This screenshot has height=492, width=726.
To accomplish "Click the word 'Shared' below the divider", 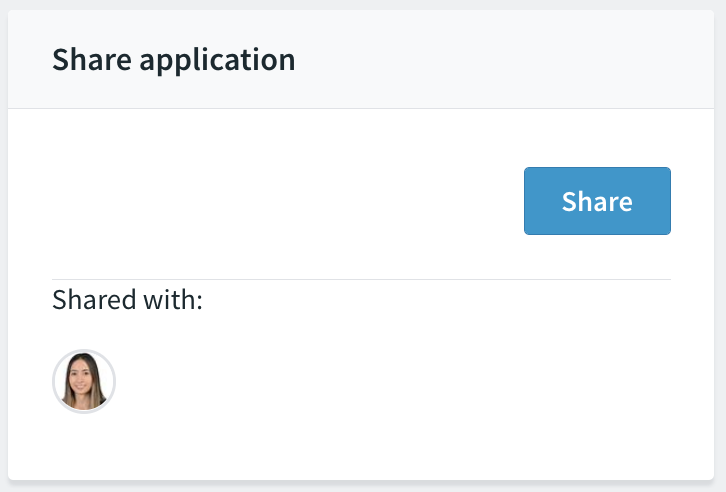I will click(94, 299).
